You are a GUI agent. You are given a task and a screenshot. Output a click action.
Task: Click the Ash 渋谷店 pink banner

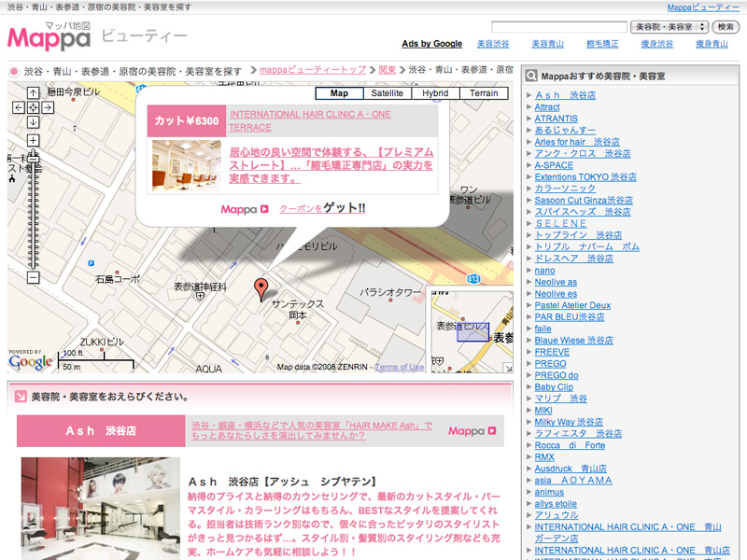101,431
